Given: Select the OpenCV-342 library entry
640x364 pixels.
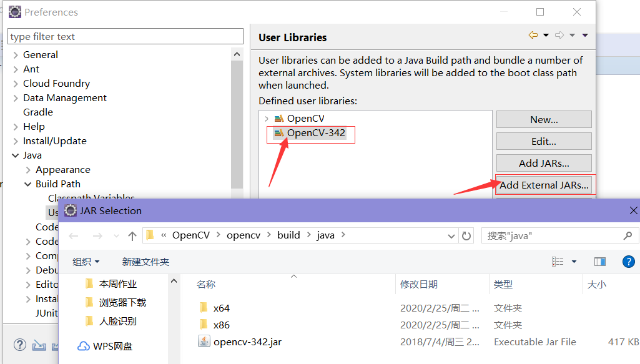Looking at the screenshot, I should (x=316, y=133).
